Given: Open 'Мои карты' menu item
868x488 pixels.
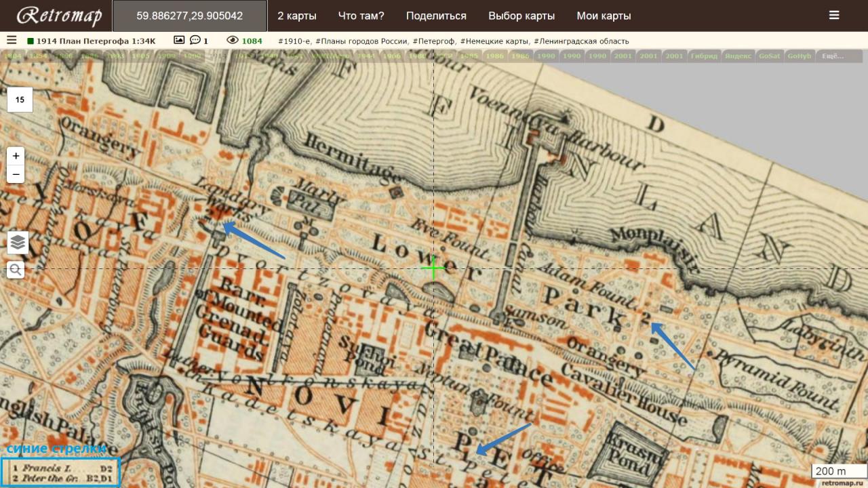Looking at the screenshot, I should (x=604, y=16).
